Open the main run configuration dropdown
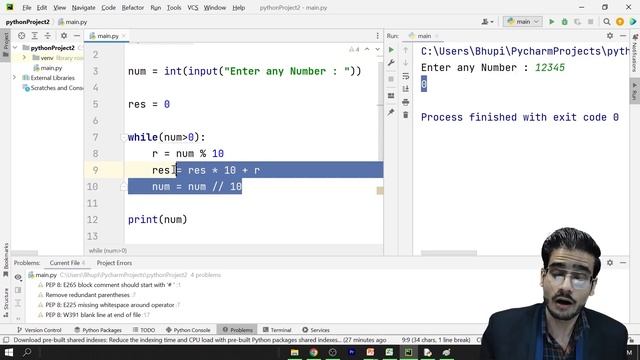Screen dimensions: 640x360 (522, 22)
